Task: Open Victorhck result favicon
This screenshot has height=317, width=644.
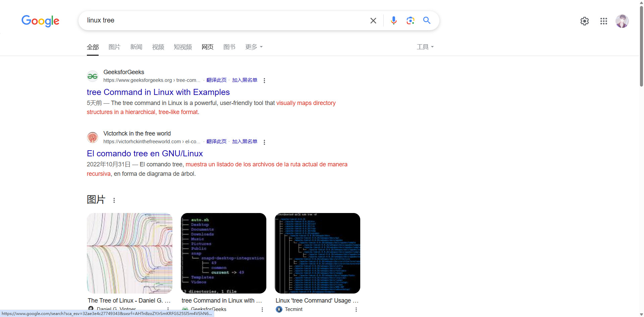Action: [x=93, y=138]
